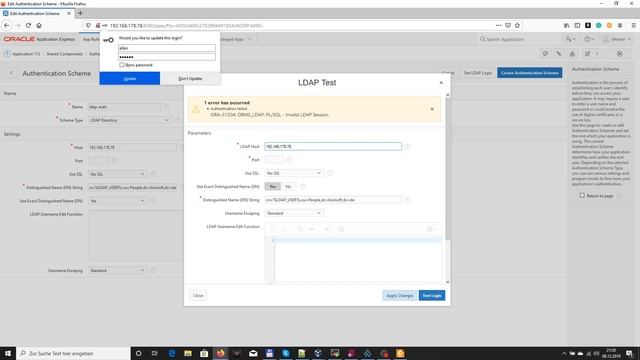Click help icon beside Use Exact DN toggle
This screenshot has width=640, height=360.
point(302,187)
